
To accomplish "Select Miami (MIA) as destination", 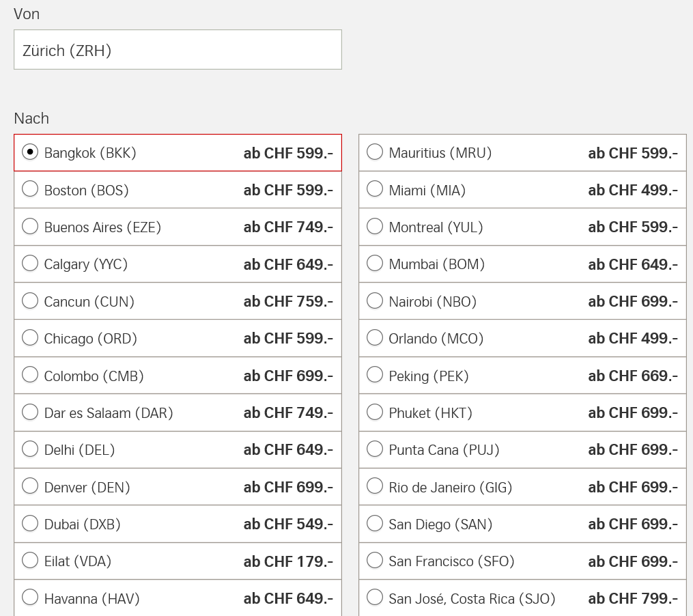I will [375, 189].
